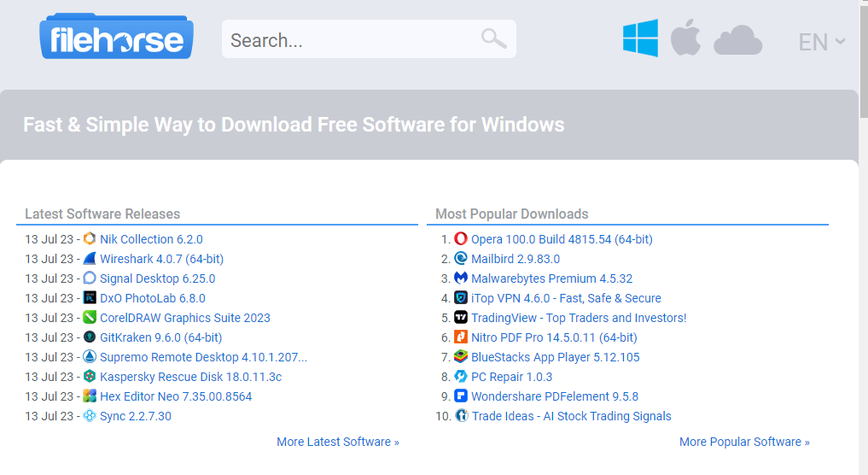This screenshot has width=868, height=475.
Task: Click the iTop VPN shield icon
Action: pyautogui.click(x=461, y=297)
